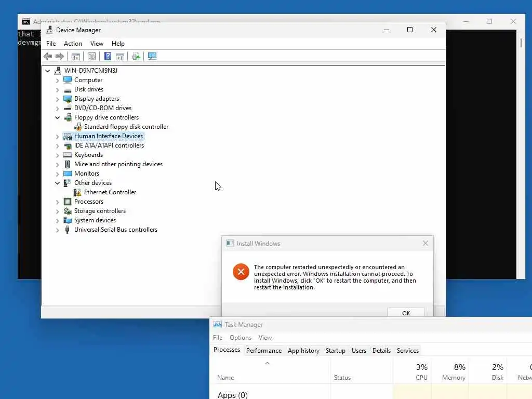Image resolution: width=532 pixels, height=399 pixels.
Task: Click Scan for hardware changes monitor icon
Action: click(152, 56)
